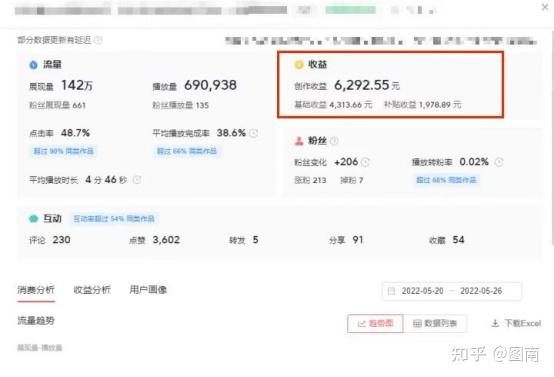Click the 粉丝展现量 661 text

(58, 105)
